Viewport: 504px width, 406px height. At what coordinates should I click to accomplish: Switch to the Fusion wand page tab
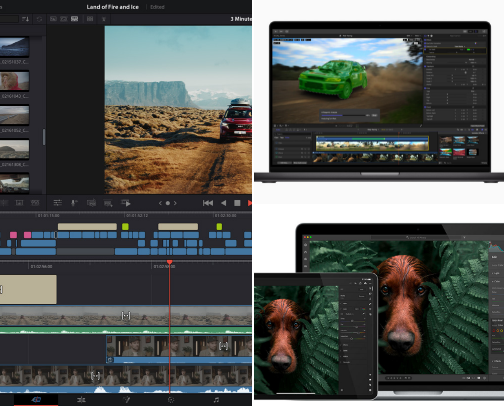[126, 400]
